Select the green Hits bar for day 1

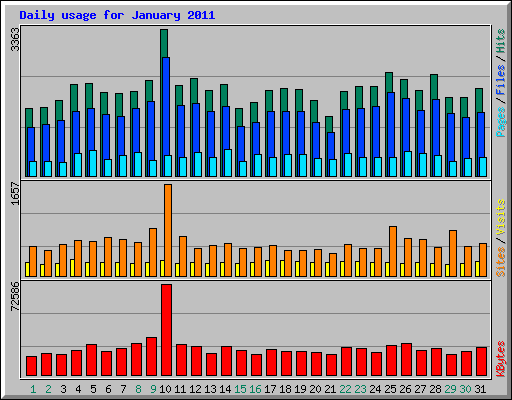pyautogui.click(x=29, y=118)
